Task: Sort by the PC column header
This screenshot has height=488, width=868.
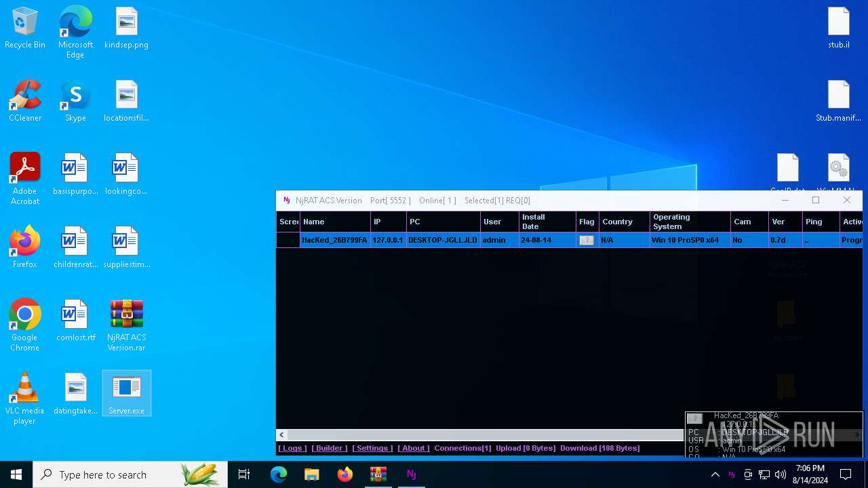Action: click(443, 222)
